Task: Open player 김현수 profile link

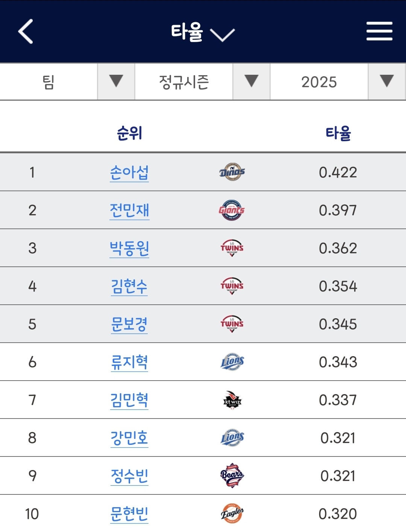Action: [129, 286]
